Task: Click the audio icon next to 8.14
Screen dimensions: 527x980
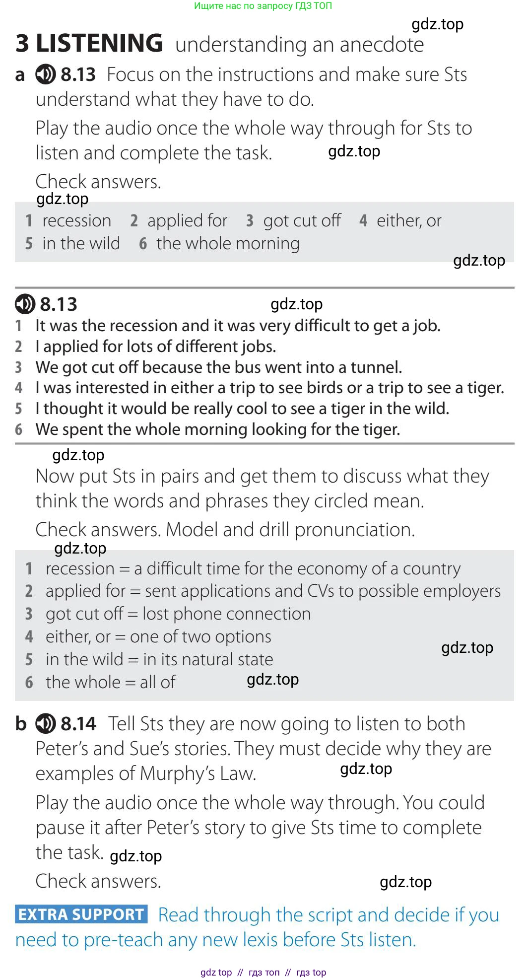Action: (45, 724)
